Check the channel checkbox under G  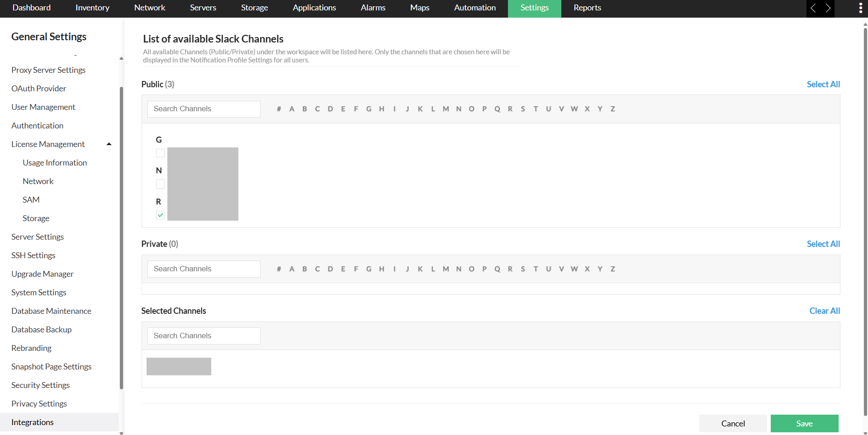pos(160,153)
